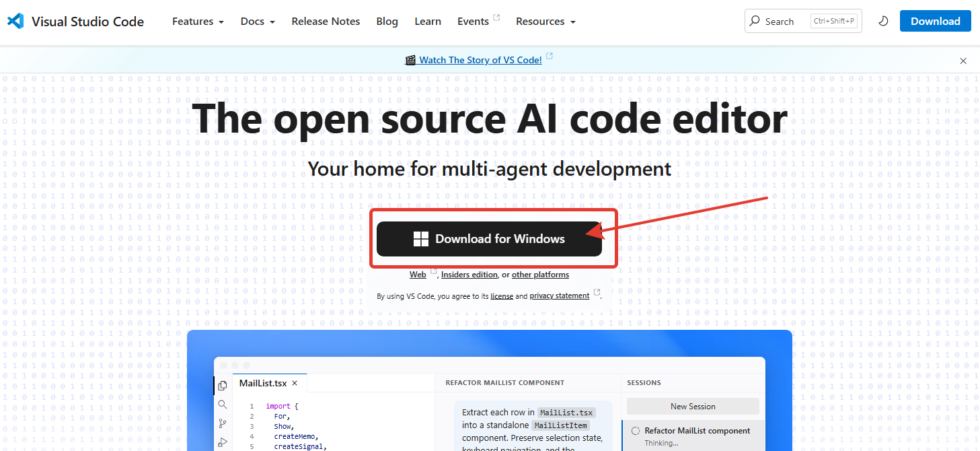Expand the Docs dropdown menu
Image resolution: width=980 pixels, height=451 pixels.
tap(258, 22)
